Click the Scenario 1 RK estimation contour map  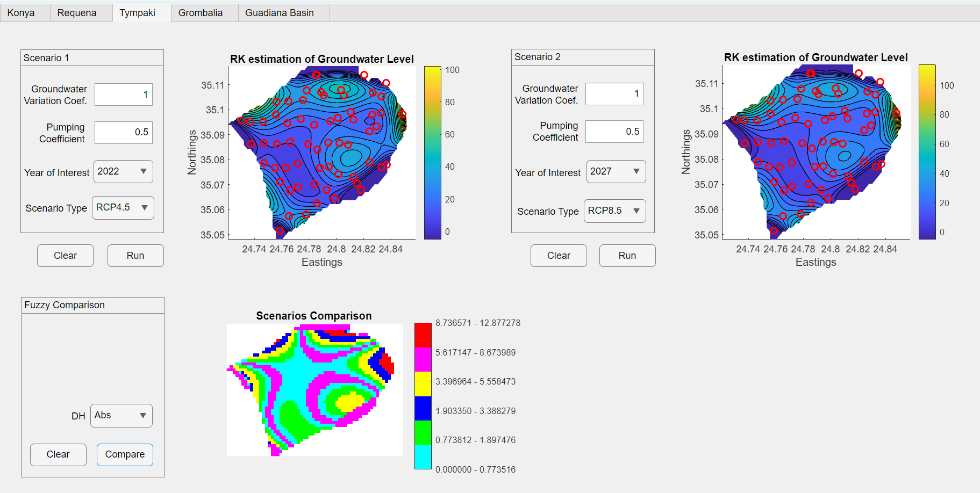pyautogui.click(x=322, y=153)
